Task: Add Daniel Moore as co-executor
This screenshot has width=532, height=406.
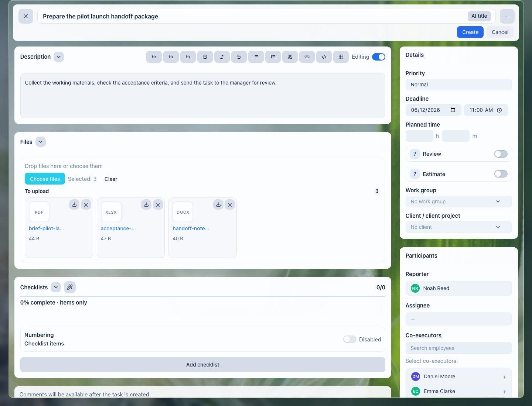Action: [504, 377]
